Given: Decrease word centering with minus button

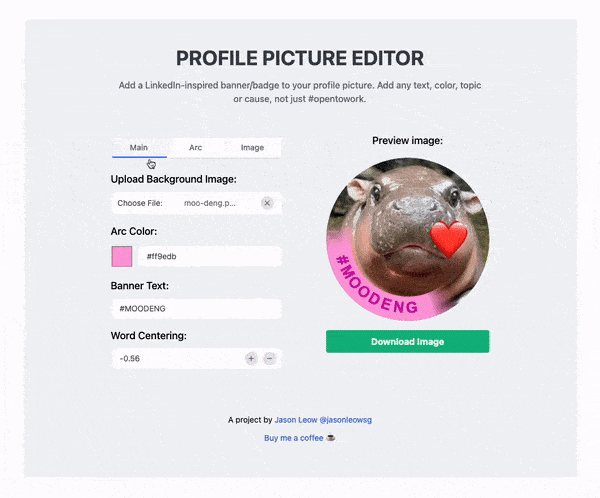Looking at the screenshot, I should coord(270,358).
